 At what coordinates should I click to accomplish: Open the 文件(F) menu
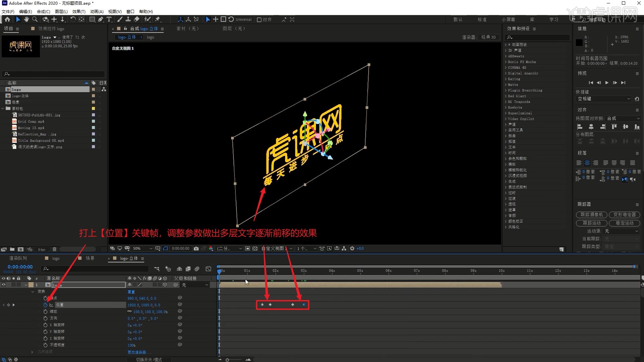pyautogui.click(x=8, y=12)
